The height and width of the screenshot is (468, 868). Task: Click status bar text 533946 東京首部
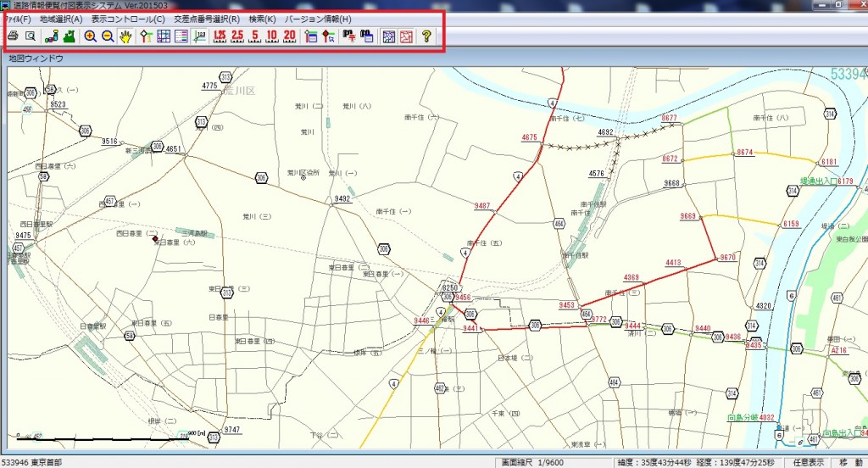click(32, 462)
